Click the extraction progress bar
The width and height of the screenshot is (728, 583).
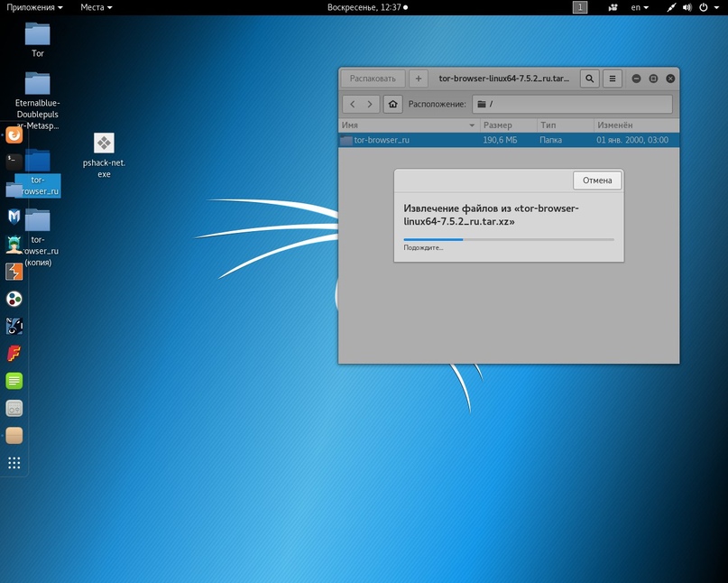pos(509,240)
